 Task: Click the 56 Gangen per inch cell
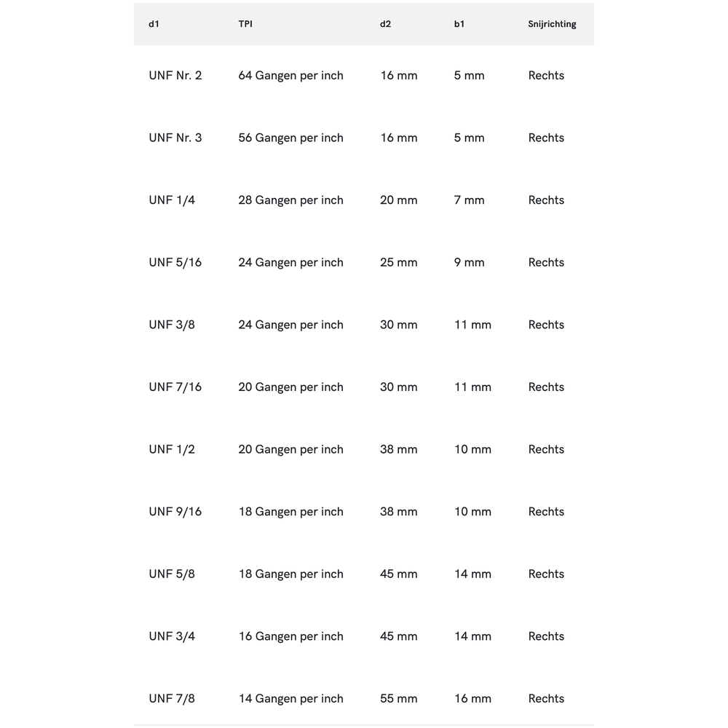tap(290, 138)
